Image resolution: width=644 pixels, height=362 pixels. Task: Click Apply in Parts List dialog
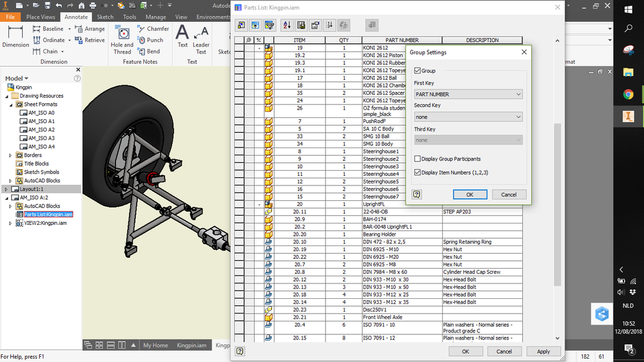543,351
